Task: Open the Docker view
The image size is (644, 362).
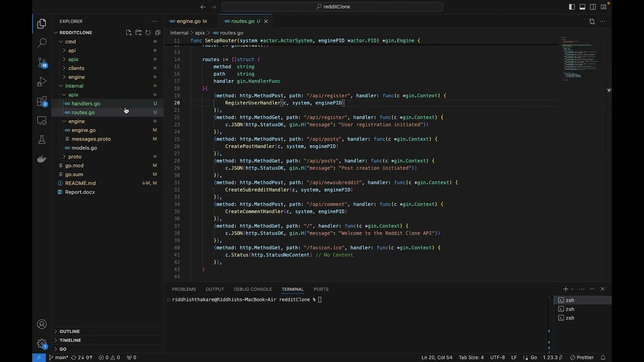Action: pos(42,159)
